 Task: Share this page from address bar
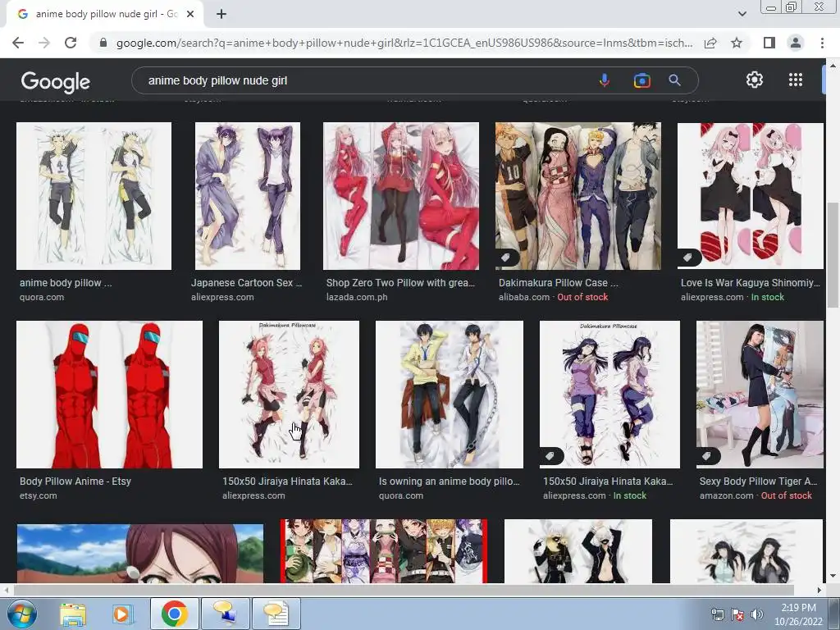[x=710, y=43]
